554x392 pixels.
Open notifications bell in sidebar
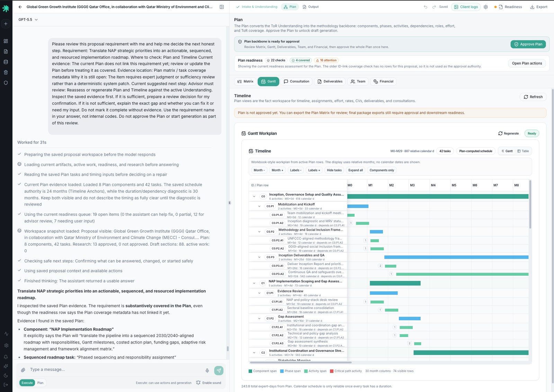tap(6, 357)
